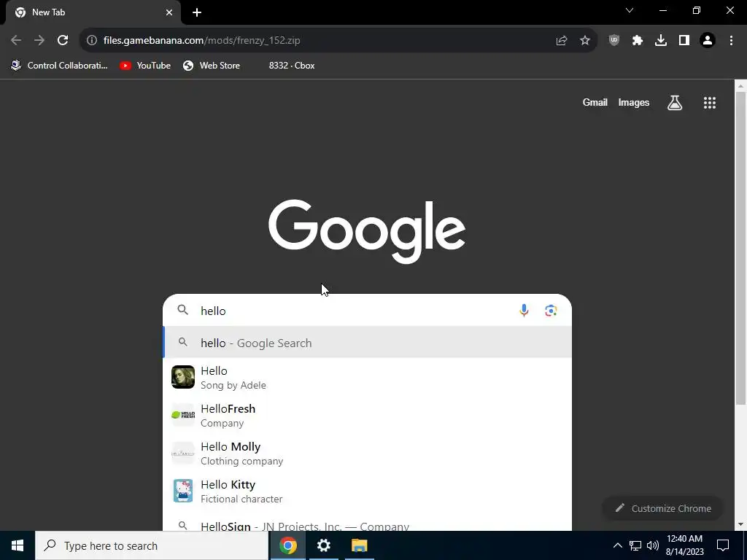Click the Adele album thumbnail
The image size is (747, 560).
click(x=183, y=377)
